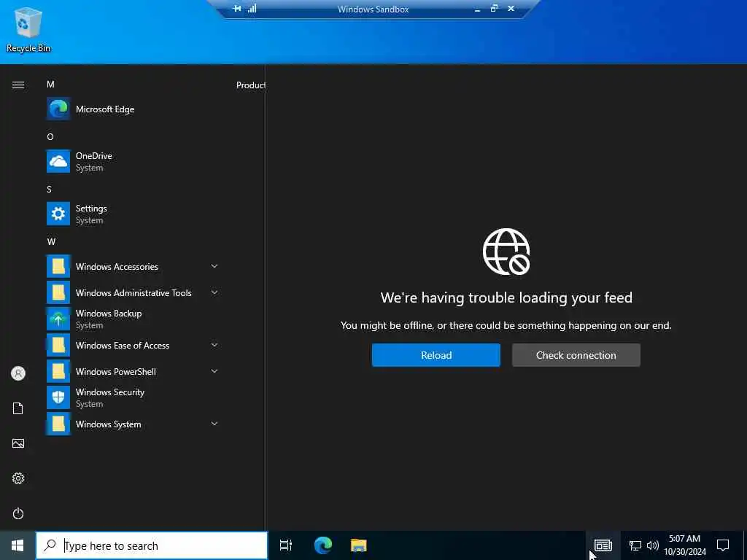Click the user account icon in Start sidebar

[18, 373]
